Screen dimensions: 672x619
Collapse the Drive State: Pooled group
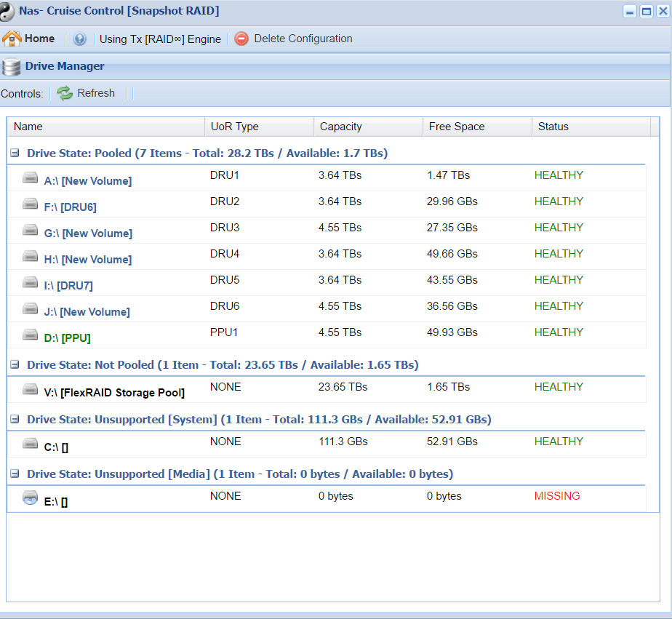pos(15,153)
